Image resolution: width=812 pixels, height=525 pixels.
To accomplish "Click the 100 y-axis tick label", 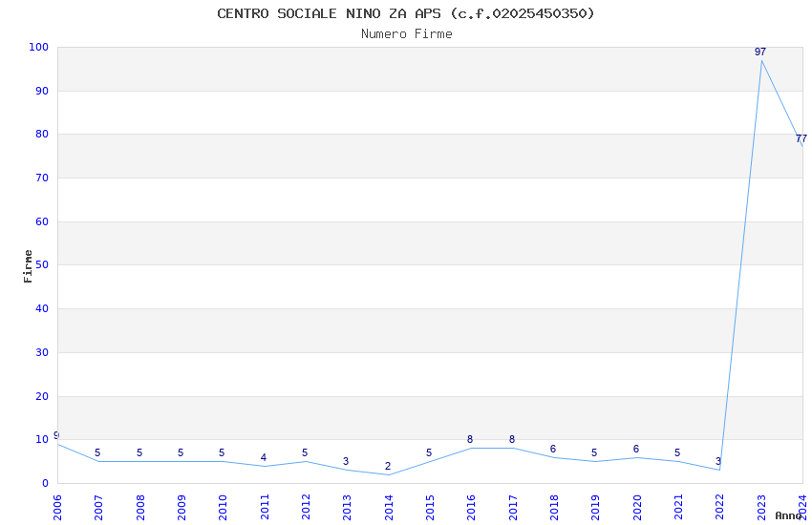I will click(39, 47).
